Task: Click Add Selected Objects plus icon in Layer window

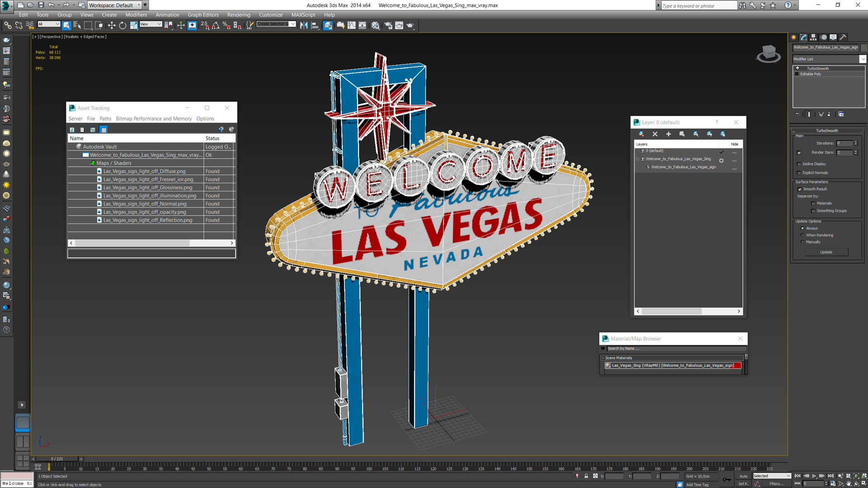Action: pos(668,134)
